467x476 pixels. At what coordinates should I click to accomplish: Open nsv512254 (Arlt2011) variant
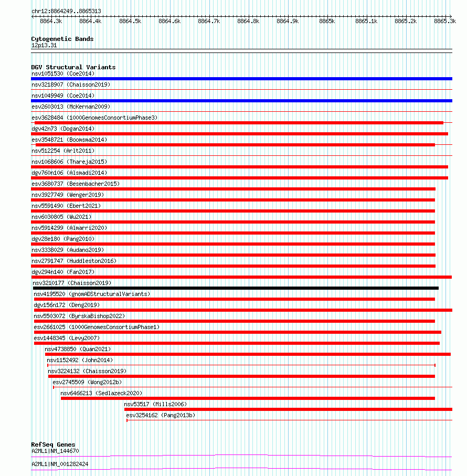[x=63, y=151]
